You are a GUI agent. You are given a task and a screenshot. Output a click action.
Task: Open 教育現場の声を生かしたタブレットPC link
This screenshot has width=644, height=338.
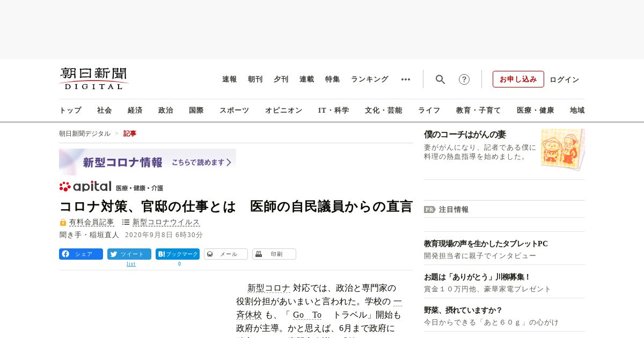click(x=486, y=244)
